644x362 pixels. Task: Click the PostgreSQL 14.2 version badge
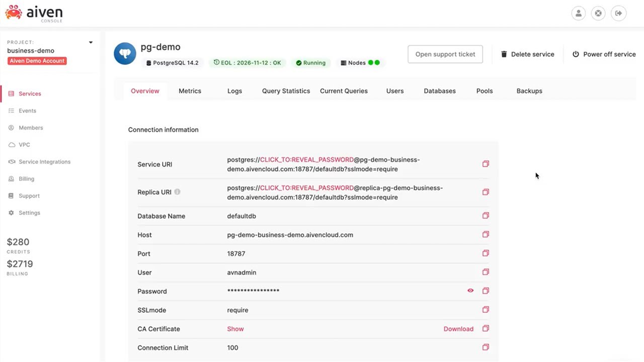172,63
